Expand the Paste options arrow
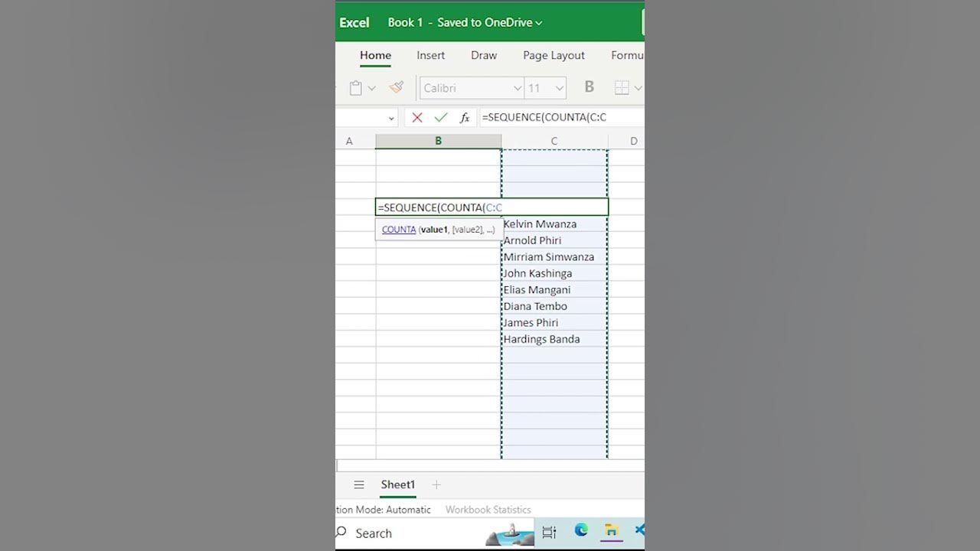 (371, 88)
